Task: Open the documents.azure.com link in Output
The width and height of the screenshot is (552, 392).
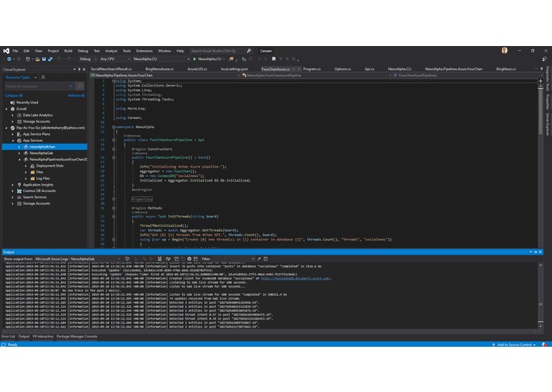Action: pyautogui.click(x=295, y=278)
